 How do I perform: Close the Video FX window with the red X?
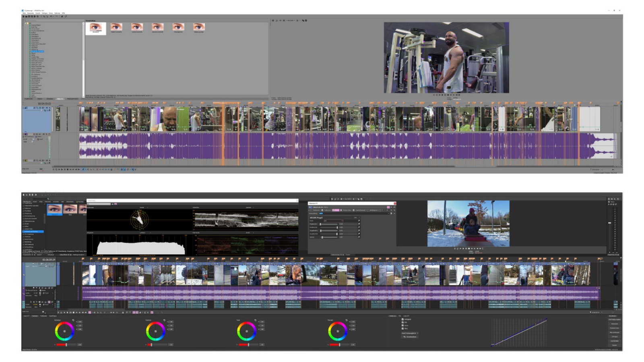pyautogui.click(x=395, y=204)
